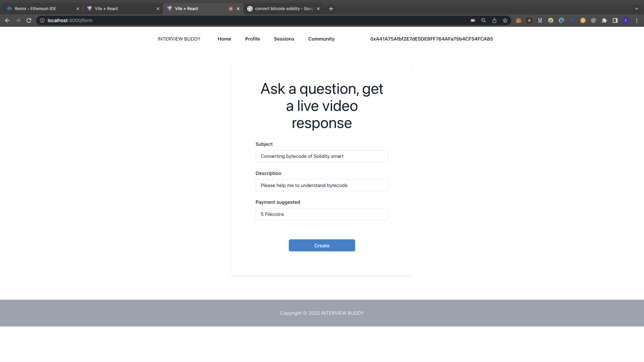Click the camera icon in address bar

point(473,20)
